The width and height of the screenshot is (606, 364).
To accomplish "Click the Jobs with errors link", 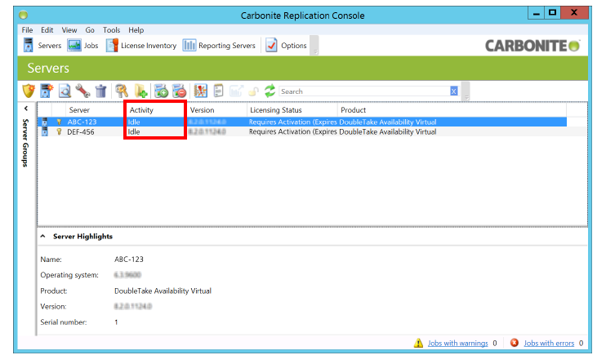I will 549,343.
